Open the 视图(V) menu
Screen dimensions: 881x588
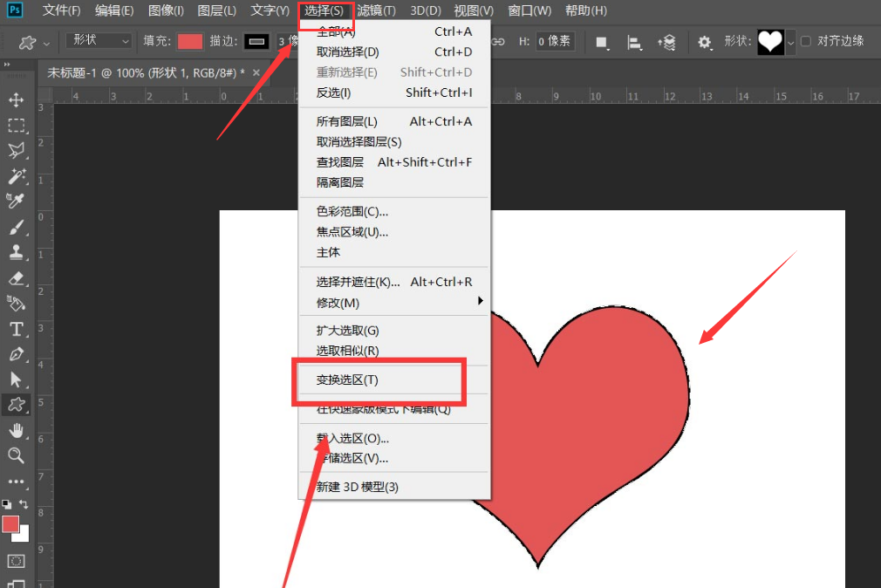click(473, 10)
